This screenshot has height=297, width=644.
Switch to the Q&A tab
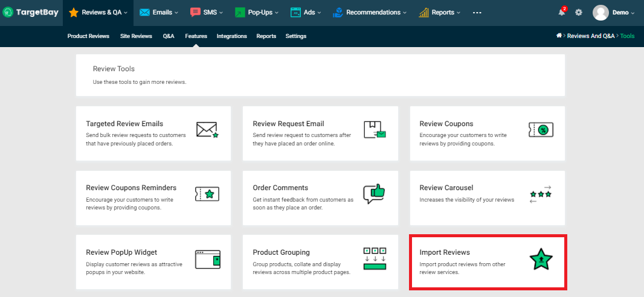tap(169, 36)
